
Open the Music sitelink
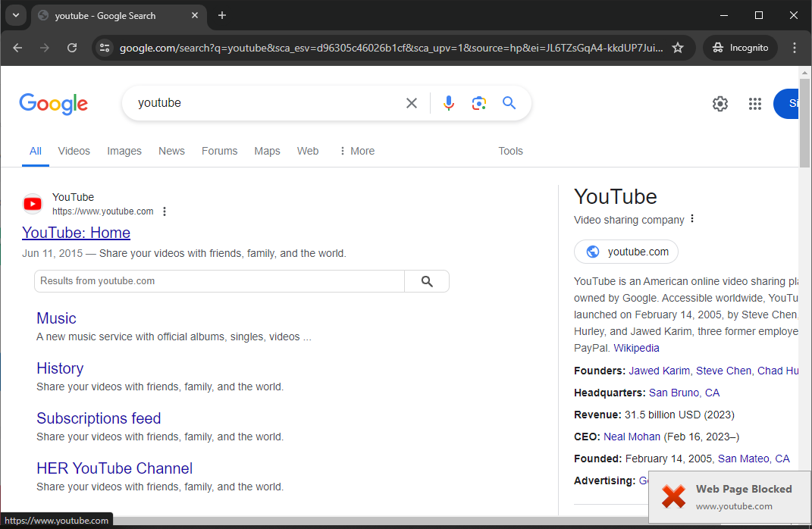click(x=56, y=318)
